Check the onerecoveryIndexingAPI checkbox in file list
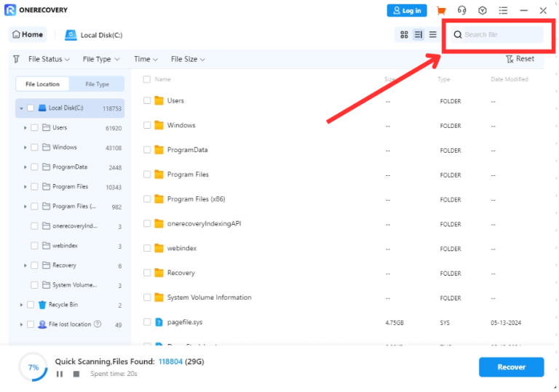559x392 pixels. pyautogui.click(x=147, y=224)
